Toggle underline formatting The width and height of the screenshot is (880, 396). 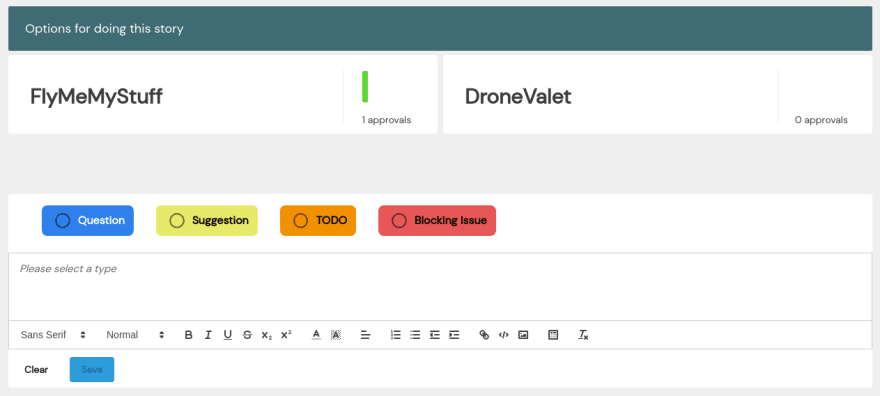click(227, 335)
